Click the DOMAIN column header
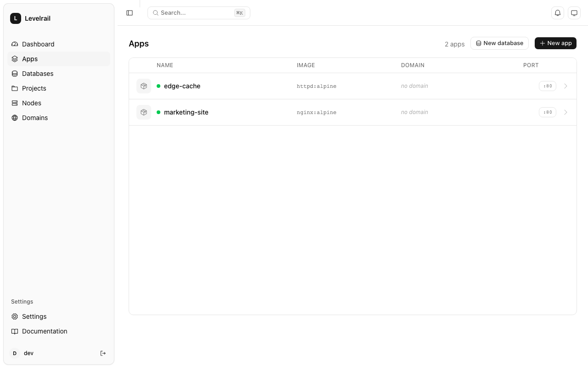Image resolution: width=588 pixels, height=368 pixels. (413, 65)
